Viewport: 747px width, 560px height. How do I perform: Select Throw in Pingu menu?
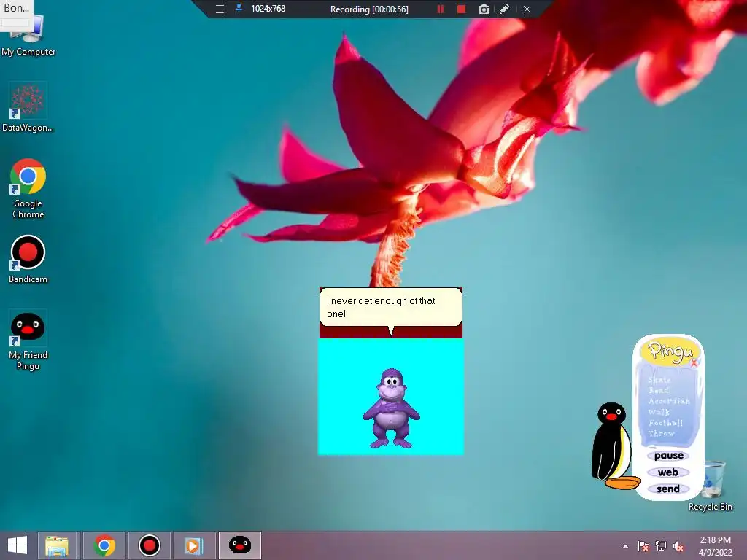661,433
